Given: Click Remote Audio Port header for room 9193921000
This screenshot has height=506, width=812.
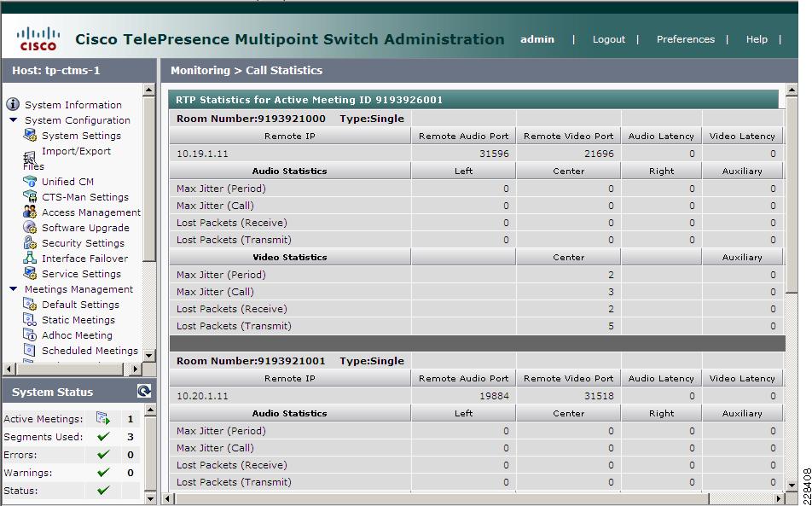Looking at the screenshot, I should tap(463, 137).
